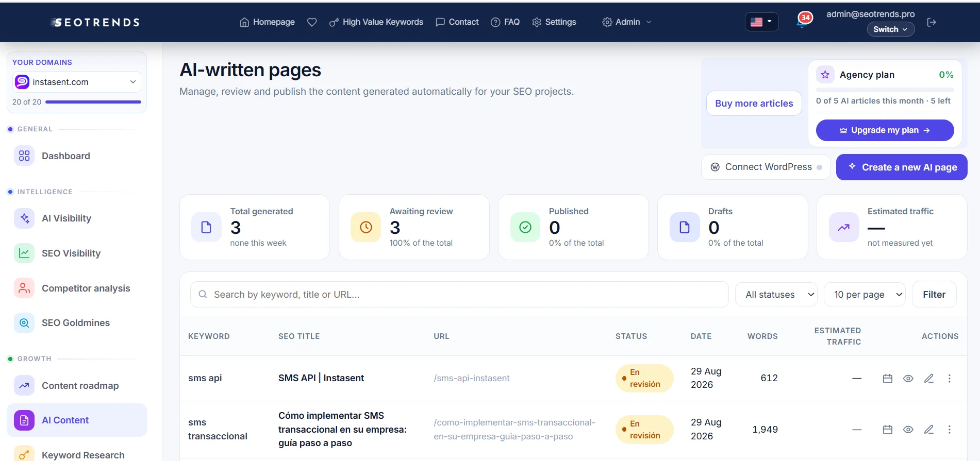This screenshot has width=980, height=461.
Task: Click the Drafts document icon
Action: 685,227
